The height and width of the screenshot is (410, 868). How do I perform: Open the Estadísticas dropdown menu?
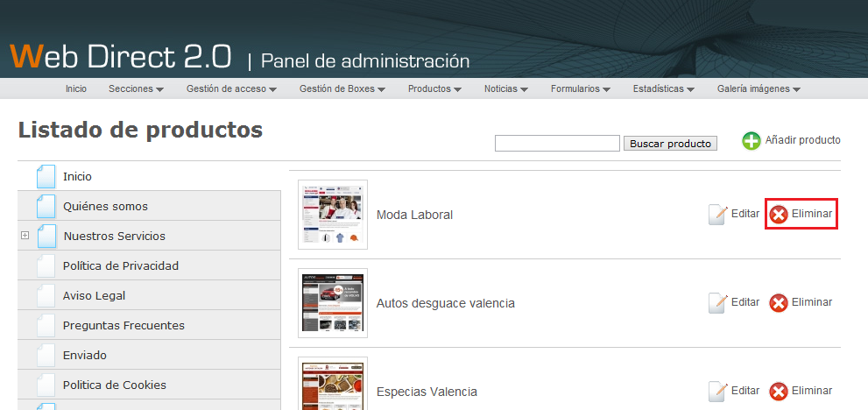(664, 88)
